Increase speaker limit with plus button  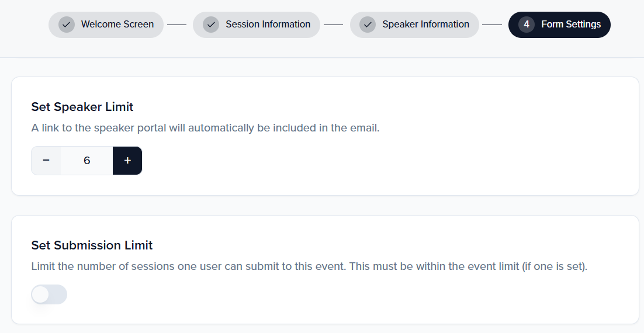127,161
